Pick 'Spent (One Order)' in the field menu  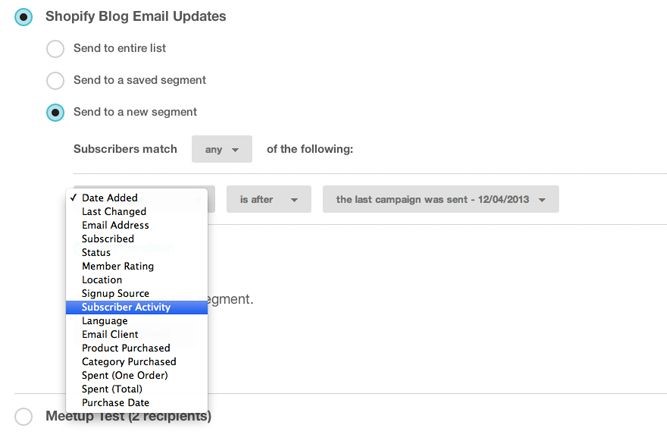pyautogui.click(x=137, y=375)
